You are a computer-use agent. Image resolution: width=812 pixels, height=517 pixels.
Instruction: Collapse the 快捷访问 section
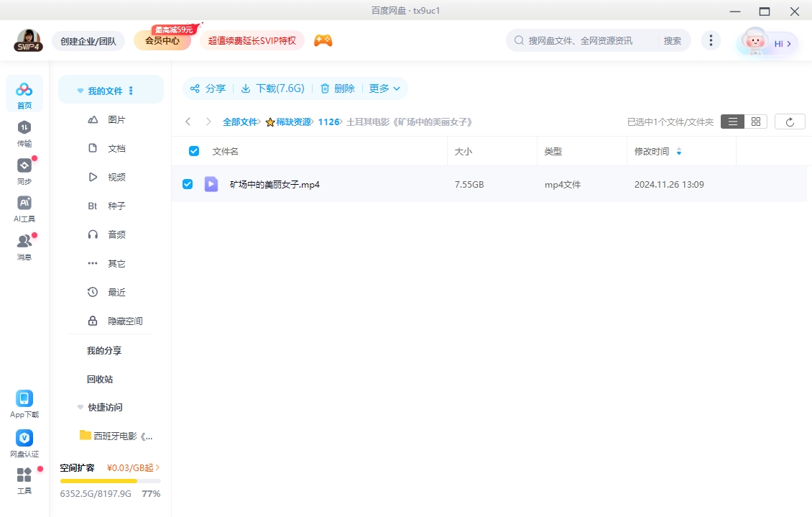(80, 408)
